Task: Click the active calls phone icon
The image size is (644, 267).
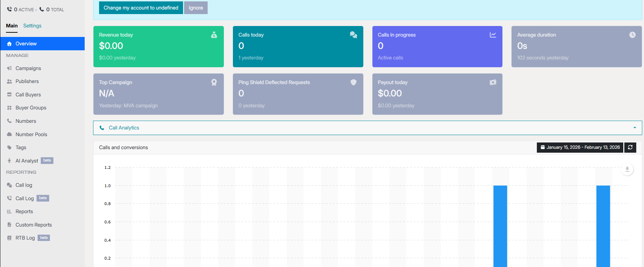Action: (9, 9)
